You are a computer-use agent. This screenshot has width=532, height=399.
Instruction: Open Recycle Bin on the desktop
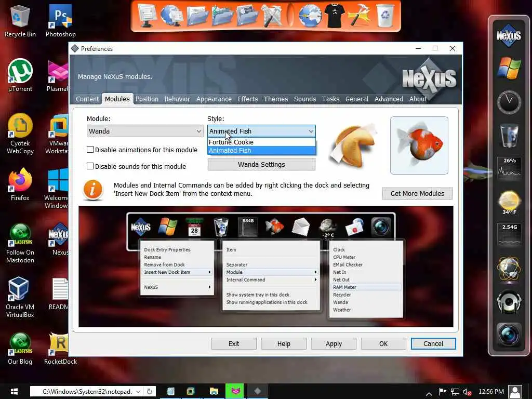click(x=20, y=21)
